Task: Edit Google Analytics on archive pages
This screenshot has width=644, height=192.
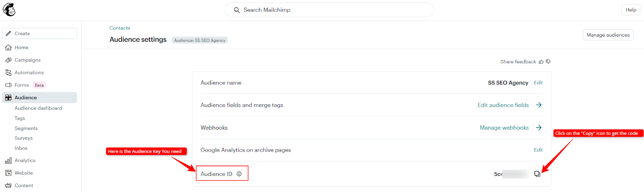Action: (x=538, y=150)
